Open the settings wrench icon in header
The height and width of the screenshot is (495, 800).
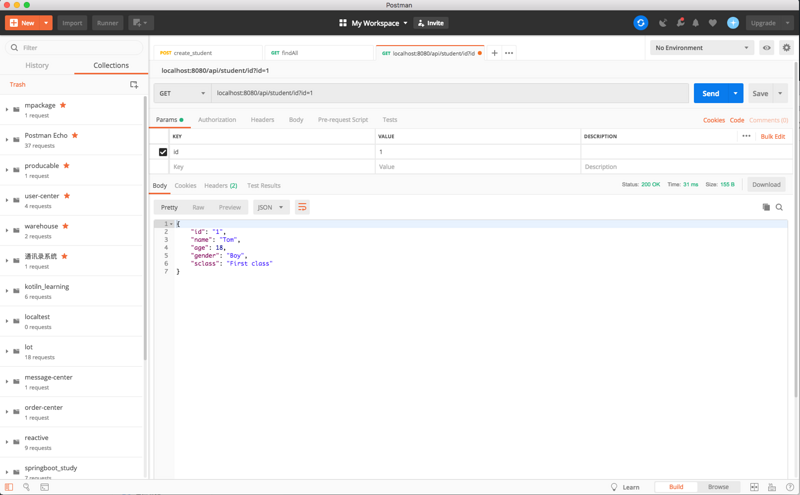click(680, 22)
